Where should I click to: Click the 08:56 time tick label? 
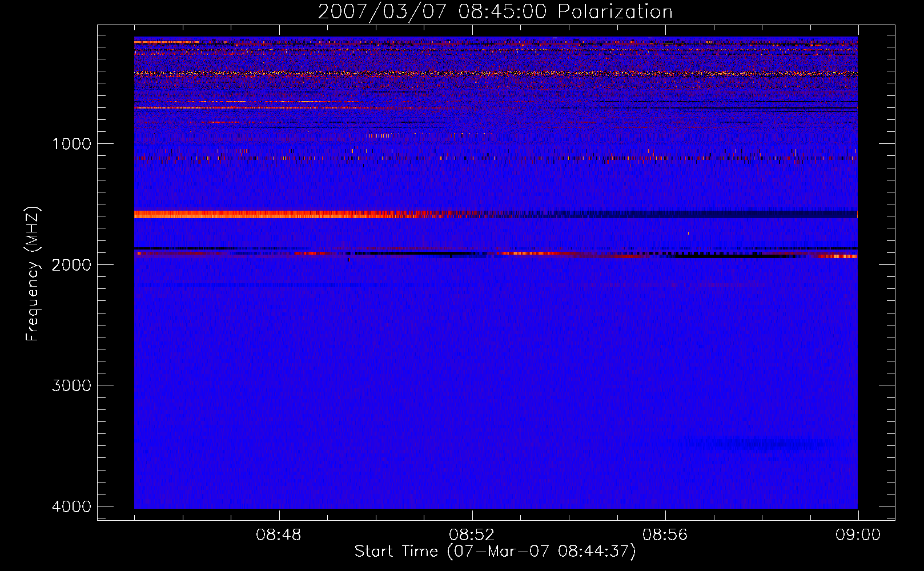click(x=665, y=535)
